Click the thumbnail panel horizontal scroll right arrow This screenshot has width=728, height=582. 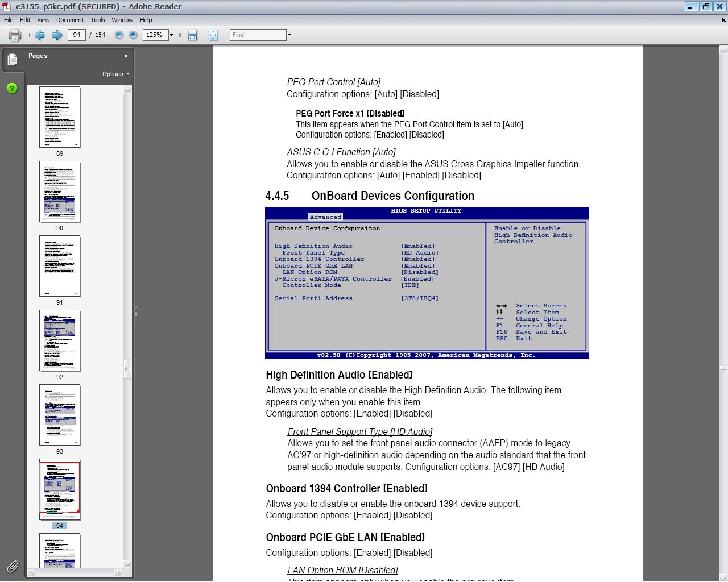[x=119, y=573]
